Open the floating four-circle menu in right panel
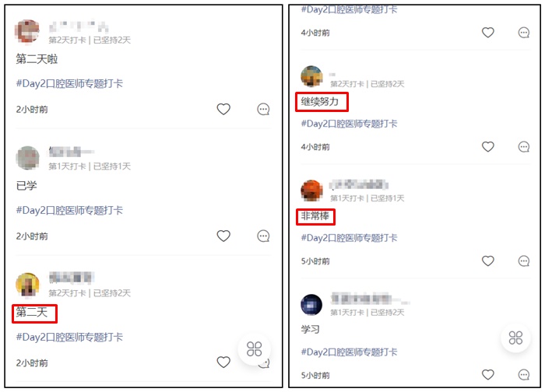This screenshot has width=545, height=392. tap(515, 338)
